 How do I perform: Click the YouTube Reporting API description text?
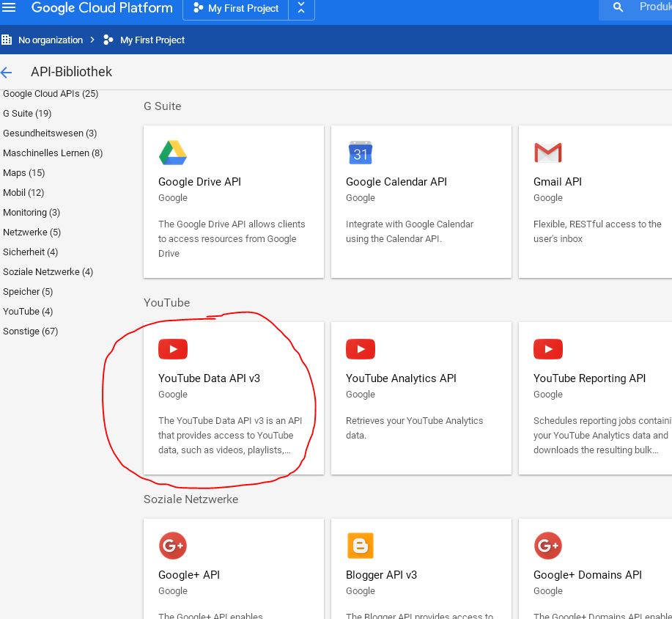pyautogui.click(x=602, y=435)
